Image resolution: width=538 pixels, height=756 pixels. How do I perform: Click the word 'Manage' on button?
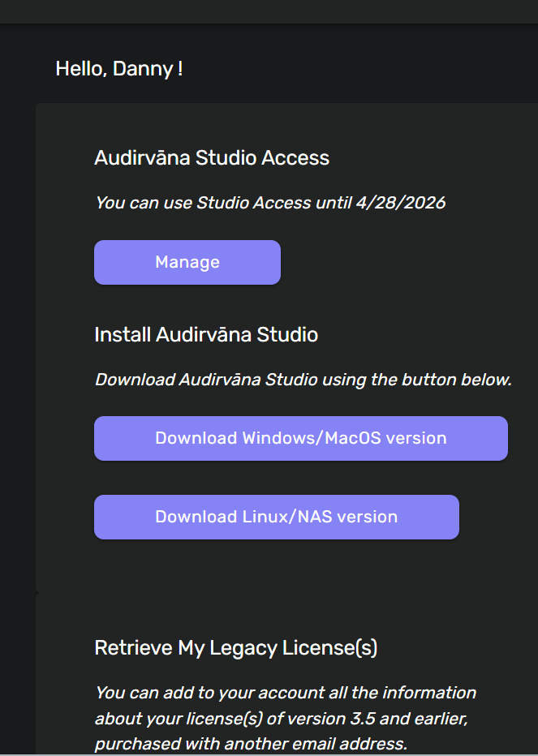point(187,262)
